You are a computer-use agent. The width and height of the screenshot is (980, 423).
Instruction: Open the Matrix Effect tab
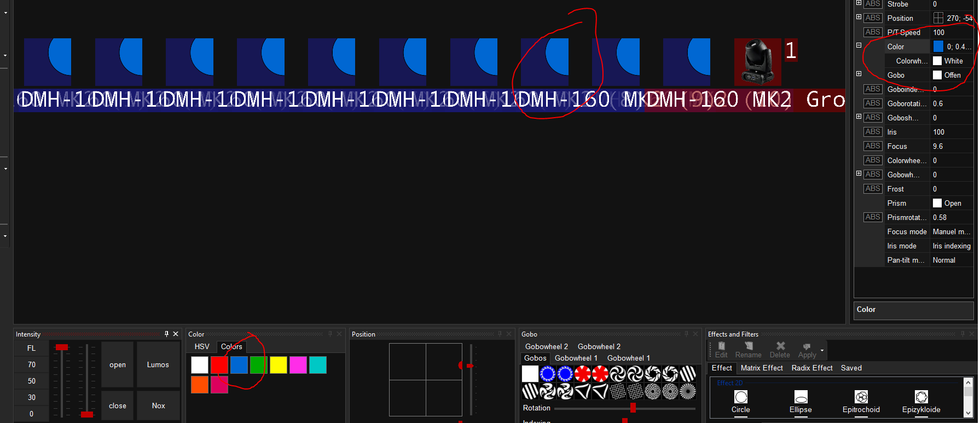pyautogui.click(x=761, y=368)
